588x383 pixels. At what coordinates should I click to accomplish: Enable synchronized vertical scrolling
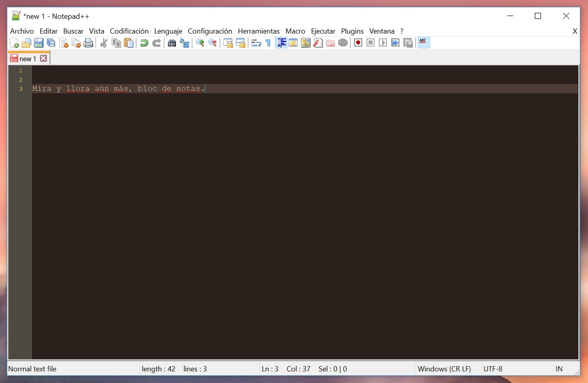pos(228,43)
